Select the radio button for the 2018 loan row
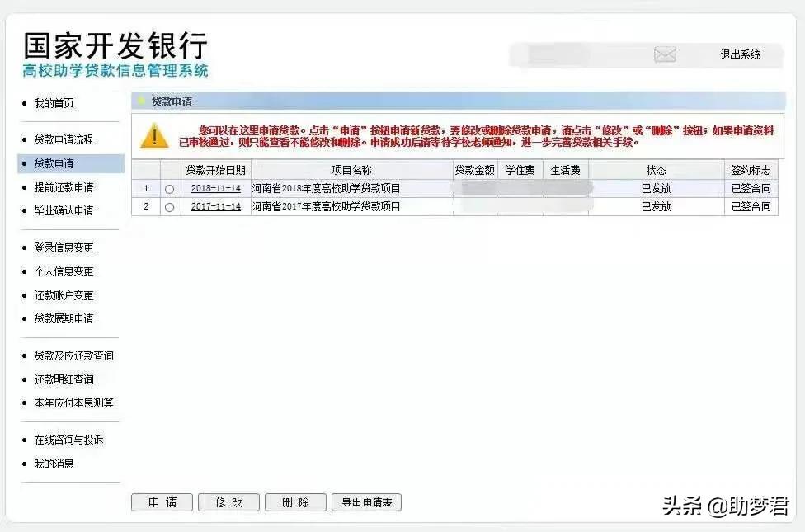 click(x=169, y=188)
